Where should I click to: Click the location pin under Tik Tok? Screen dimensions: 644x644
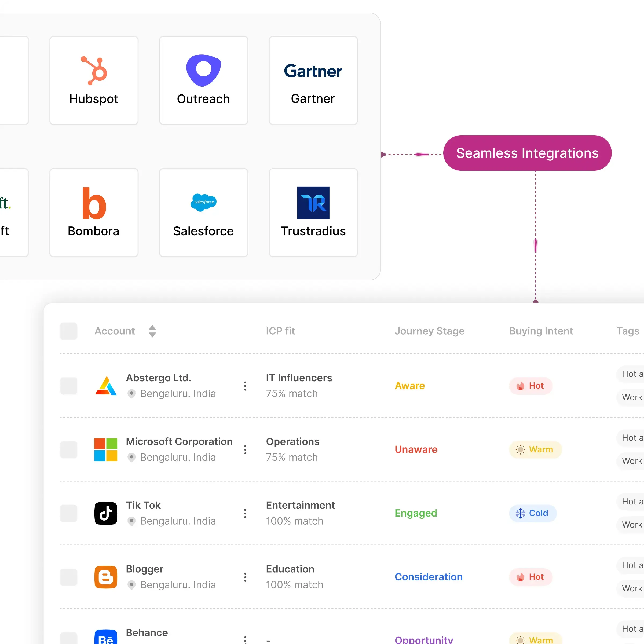(131, 521)
